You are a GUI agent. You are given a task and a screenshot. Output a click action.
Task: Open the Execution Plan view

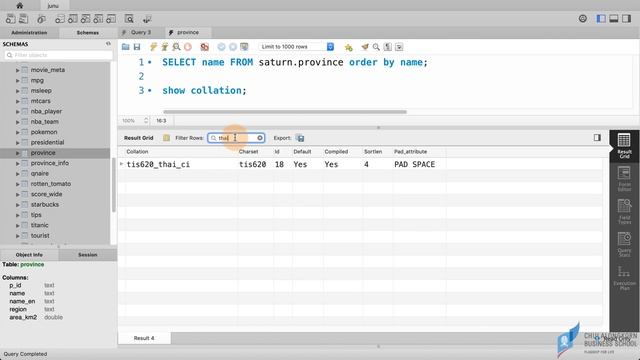(x=624, y=278)
